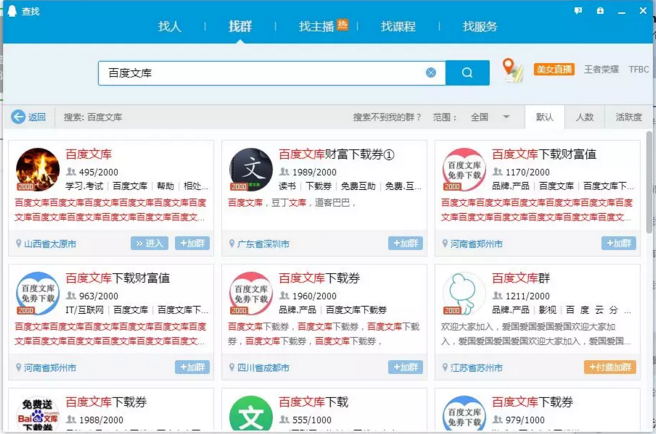Open the nearby groups map pin icon

(x=512, y=70)
